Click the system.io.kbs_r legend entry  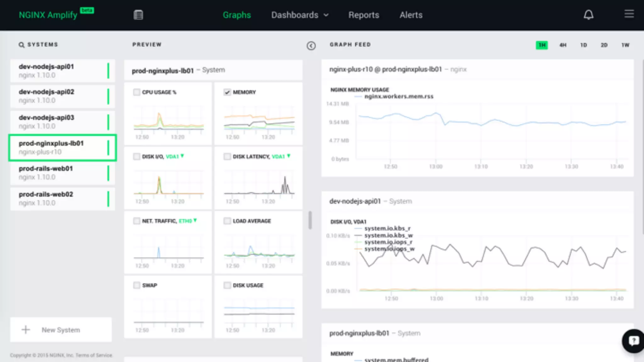(383, 228)
